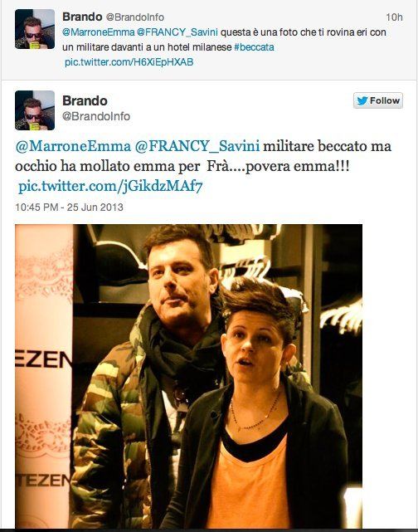The image size is (418, 532).
Task: Click the top tweet text about hotel milanese
Action: tap(224, 40)
